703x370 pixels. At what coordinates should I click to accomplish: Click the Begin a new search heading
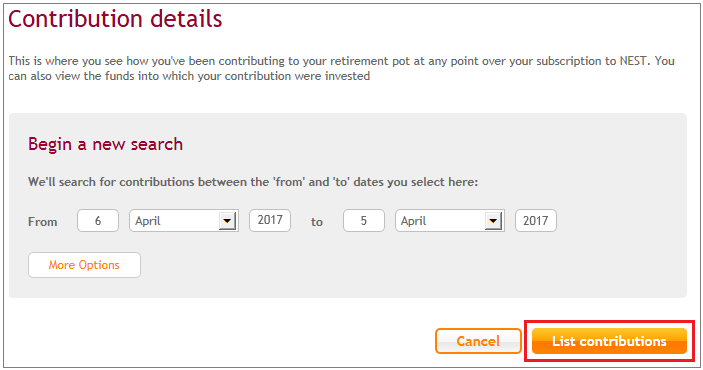[105, 144]
